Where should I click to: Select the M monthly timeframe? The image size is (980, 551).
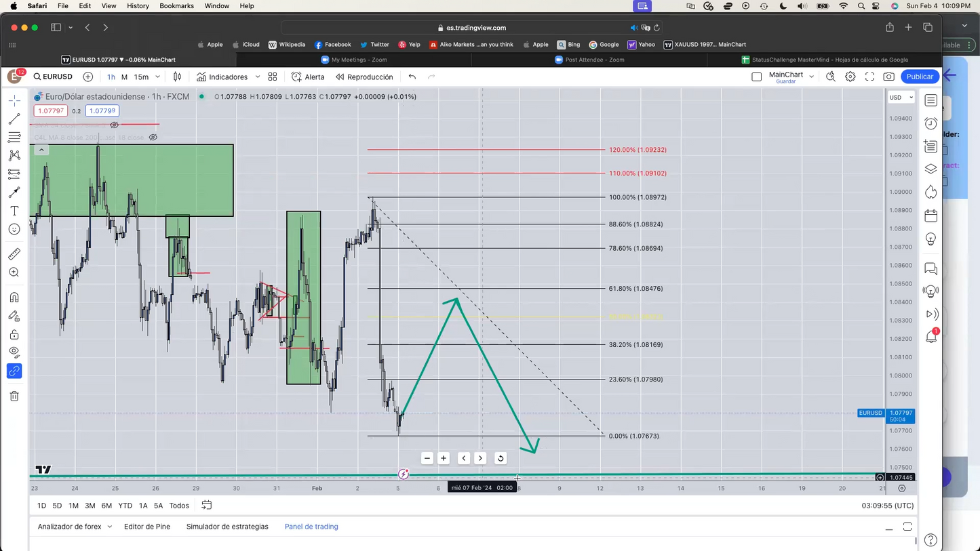124,77
